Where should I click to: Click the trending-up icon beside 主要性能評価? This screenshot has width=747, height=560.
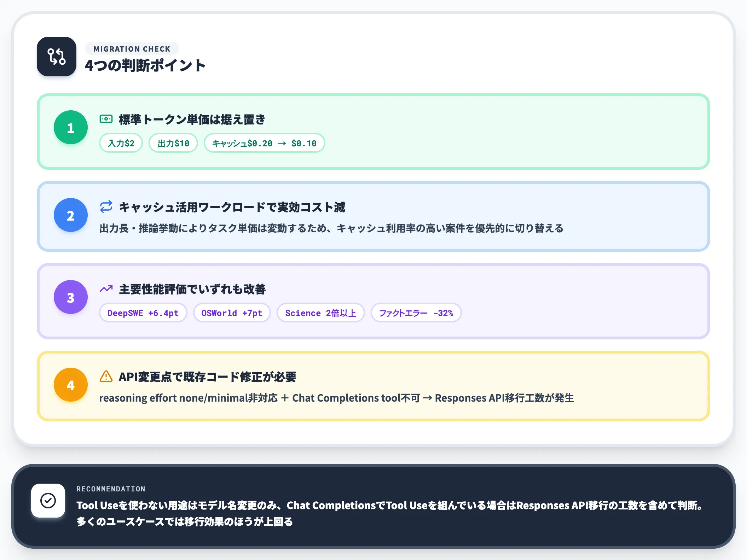click(x=106, y=289)
